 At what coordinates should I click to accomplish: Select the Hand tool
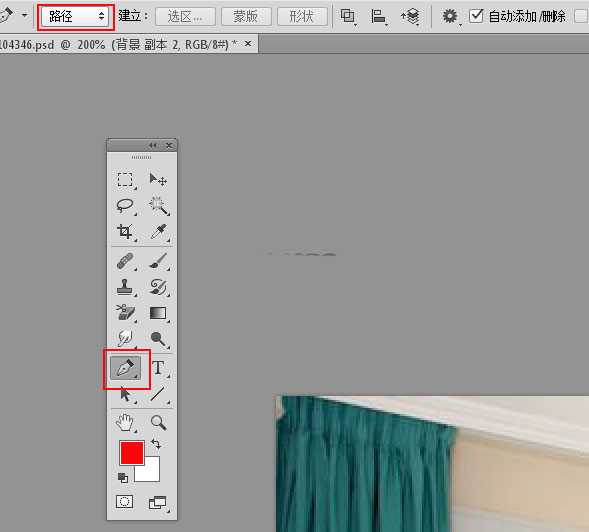coord(125,422)
